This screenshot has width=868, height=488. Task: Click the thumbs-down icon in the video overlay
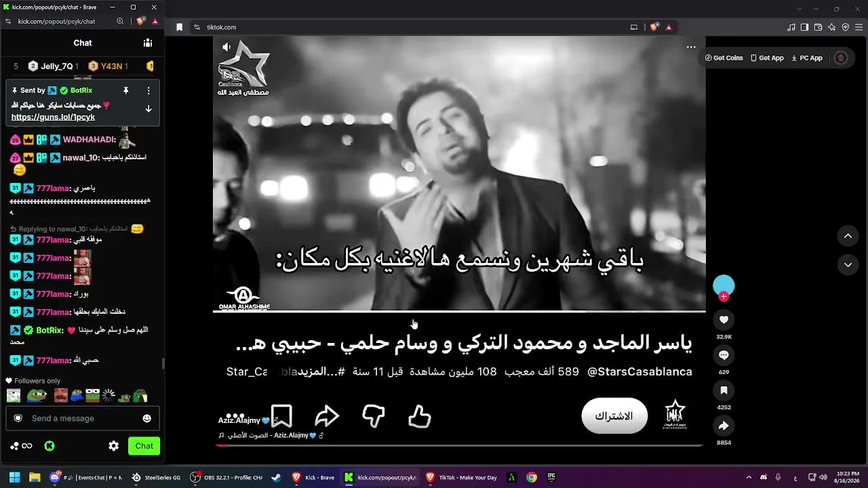click(x=374, y=416)
